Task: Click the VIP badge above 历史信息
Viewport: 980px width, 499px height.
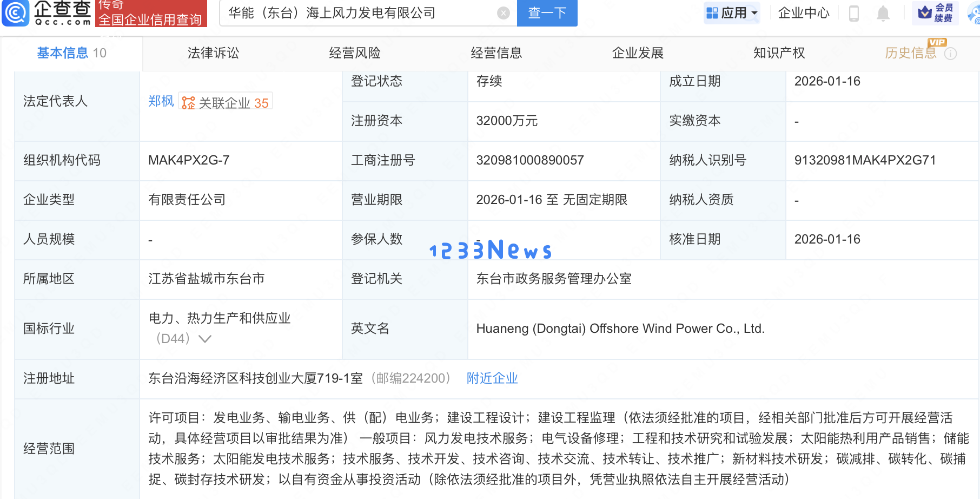Action: point(938,42)
